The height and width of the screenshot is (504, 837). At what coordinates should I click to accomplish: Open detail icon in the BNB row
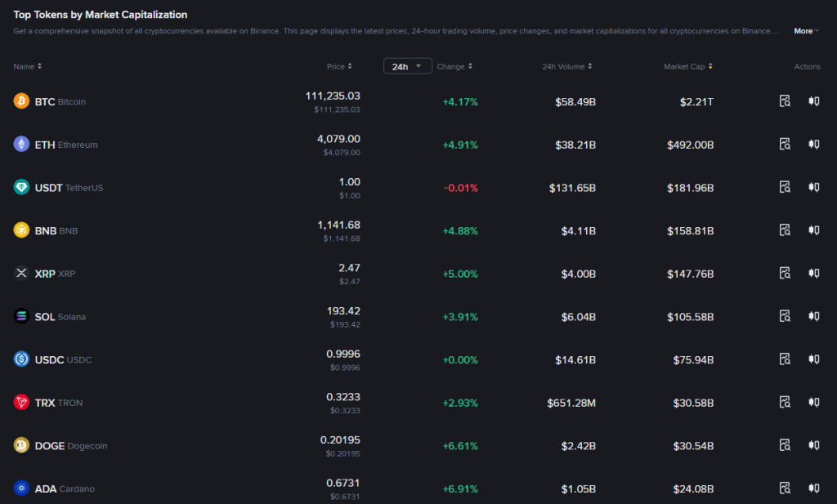(785, 230)
